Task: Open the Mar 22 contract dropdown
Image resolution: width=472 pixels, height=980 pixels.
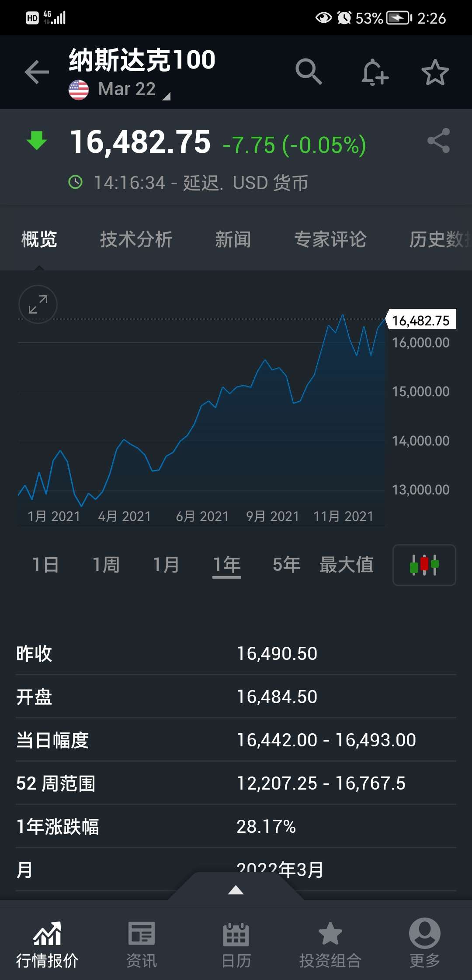Action: pos(135,90)
